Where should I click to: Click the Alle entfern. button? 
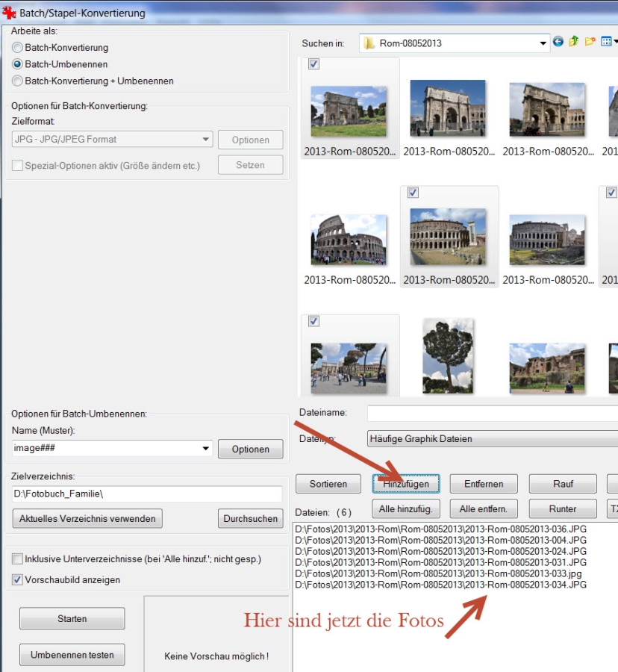[x=484, y=508]
